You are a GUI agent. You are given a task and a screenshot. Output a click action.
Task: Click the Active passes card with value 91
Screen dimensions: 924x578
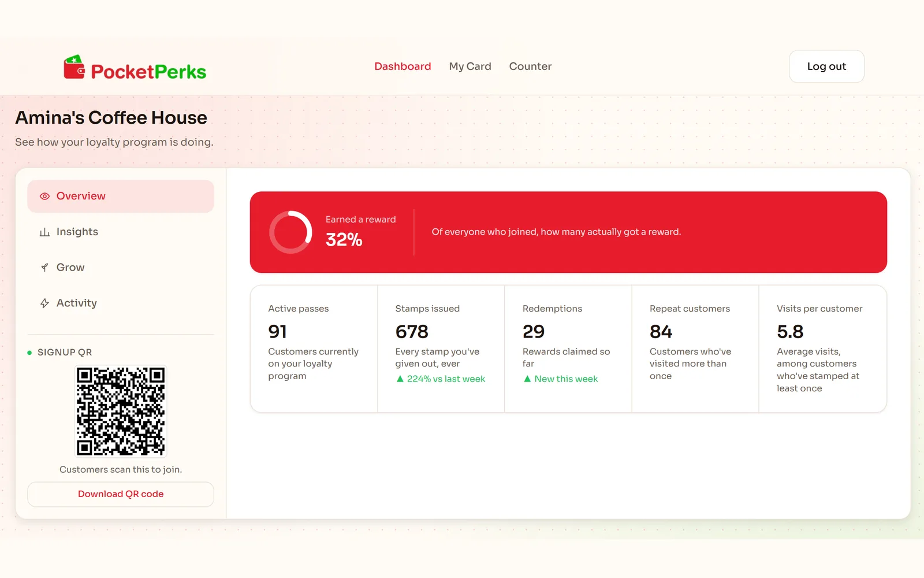coord(314,349)
